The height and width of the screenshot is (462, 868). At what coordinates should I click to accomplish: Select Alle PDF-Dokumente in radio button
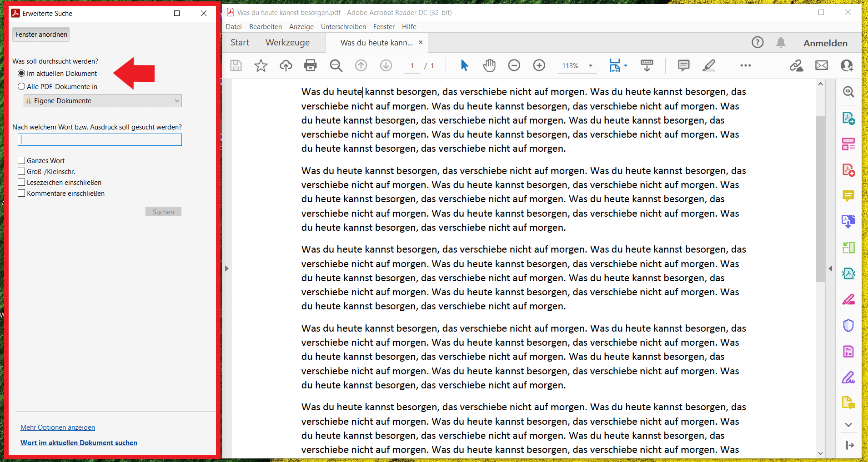(21, 86)
